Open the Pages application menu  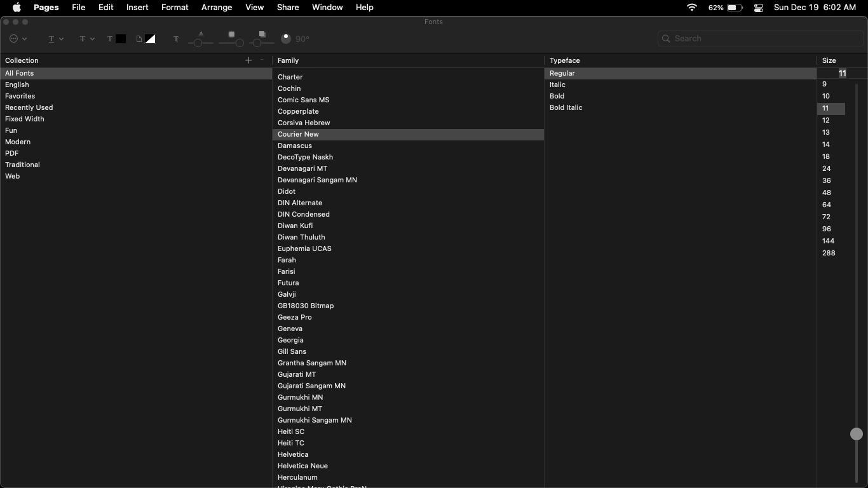pyautogui.click(x=46, y=8)
